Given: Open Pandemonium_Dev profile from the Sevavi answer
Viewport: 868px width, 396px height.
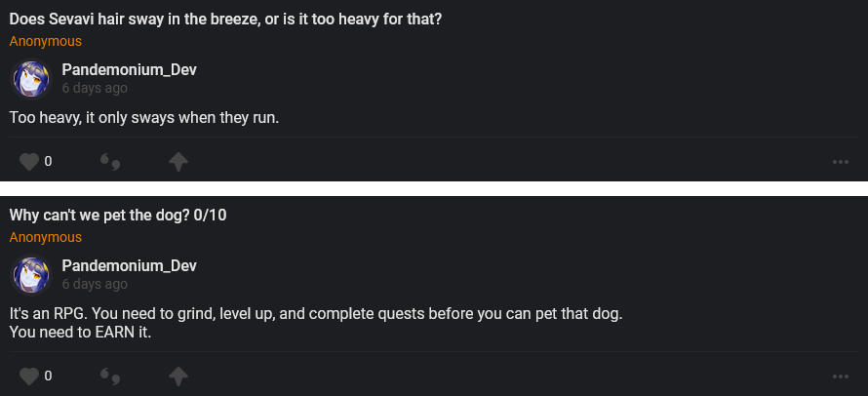Looking at the screenshot, I should [130, 70].
